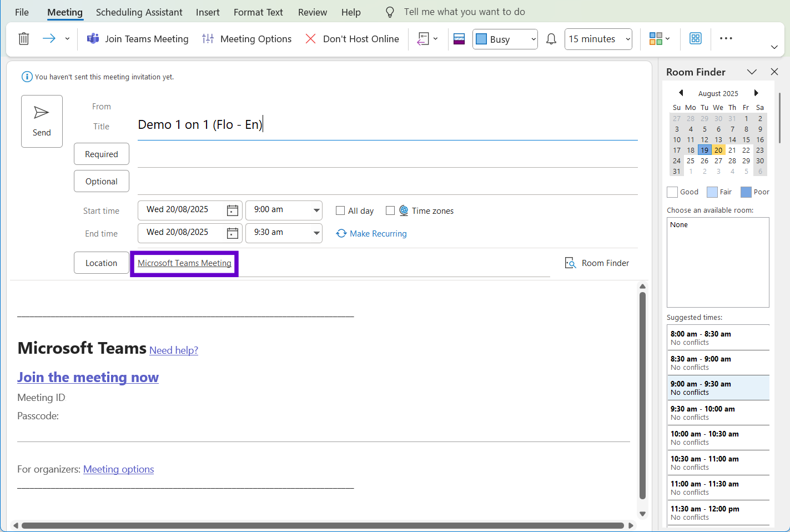Image resolution: width=790 pixels, height=532 pixels.
Task: Click the Location button
Action: (x=102, y=263)
